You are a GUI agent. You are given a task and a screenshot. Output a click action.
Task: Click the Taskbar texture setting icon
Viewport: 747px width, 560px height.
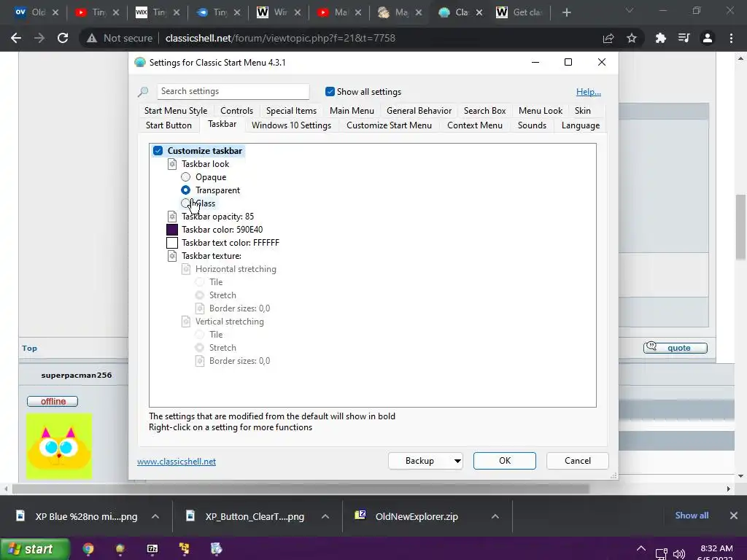pyautogui.click(x=172, y=256)
